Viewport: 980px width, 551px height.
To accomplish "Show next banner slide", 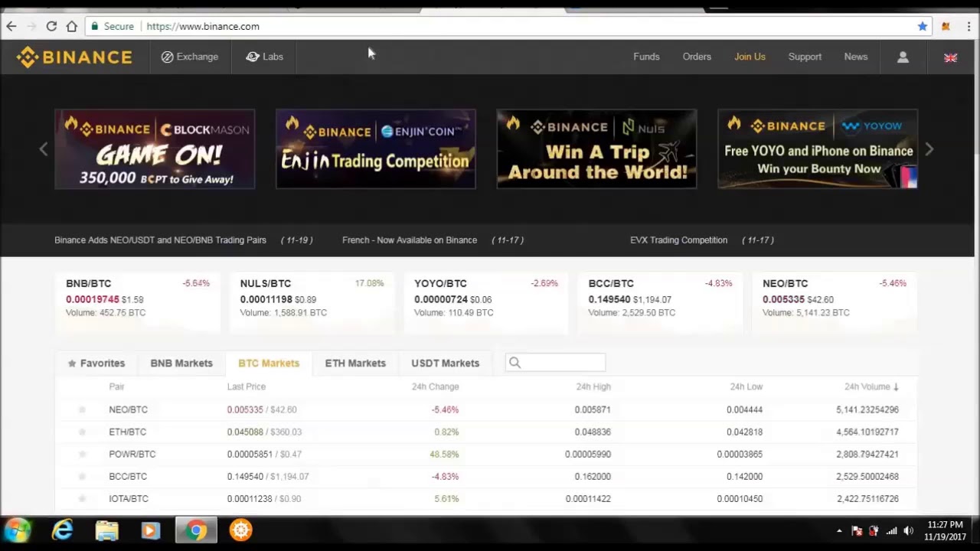I will 929,149.
